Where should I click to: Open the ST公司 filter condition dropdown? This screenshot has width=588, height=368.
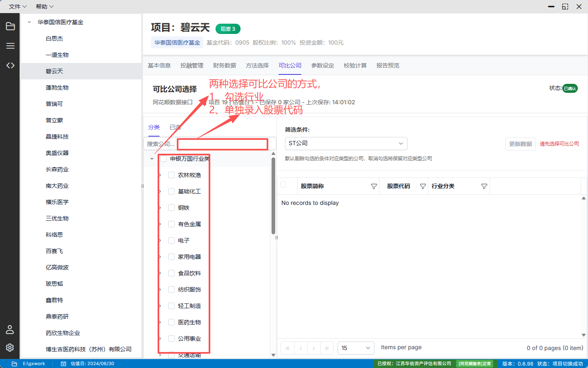pos(346,144)
